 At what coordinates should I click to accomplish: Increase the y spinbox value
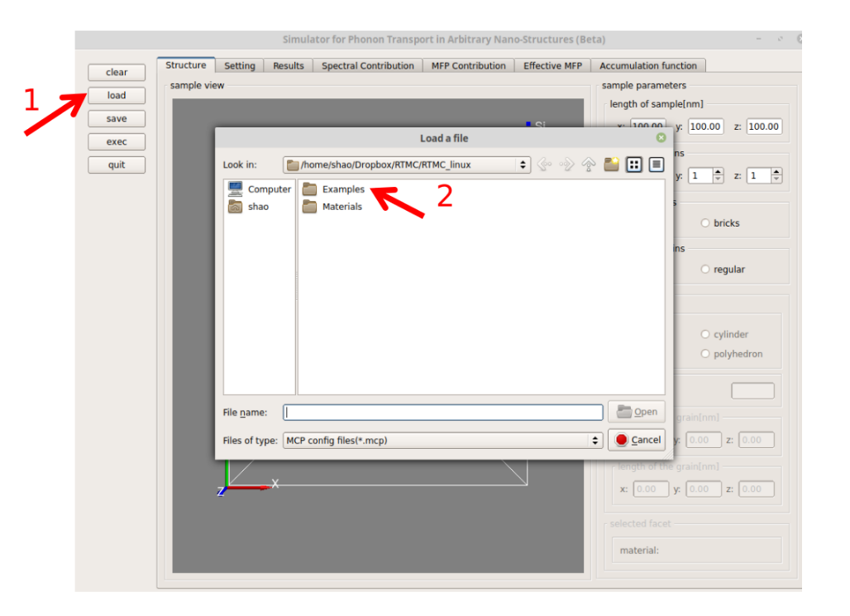(719, 172)
